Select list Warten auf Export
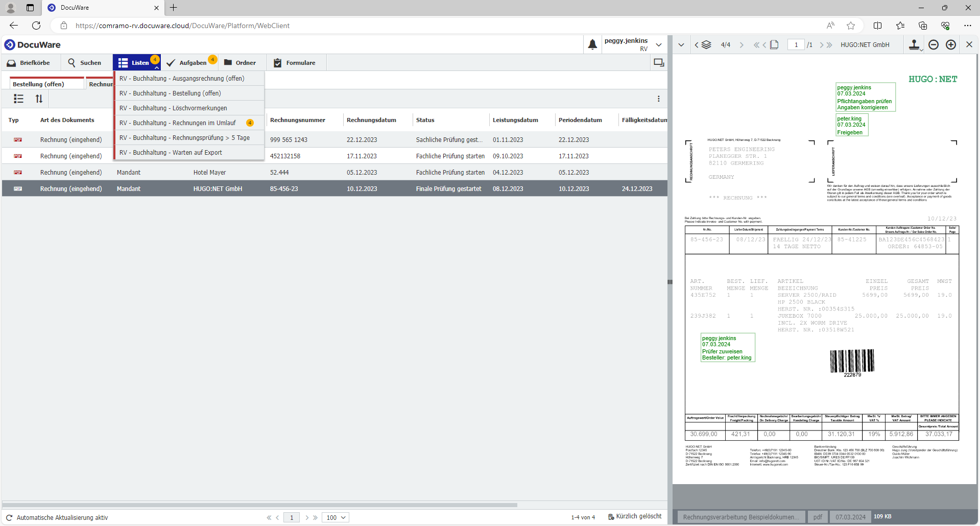 [x=189, y=152]
